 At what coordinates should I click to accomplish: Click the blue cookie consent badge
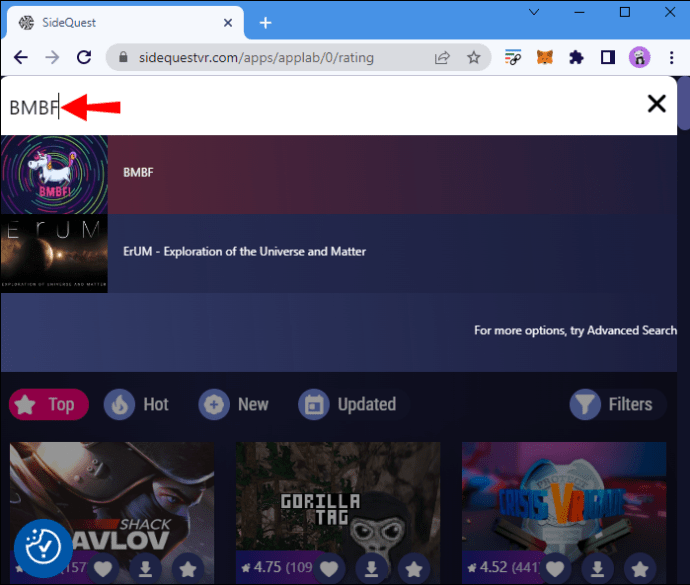click(x=43, y=548)
